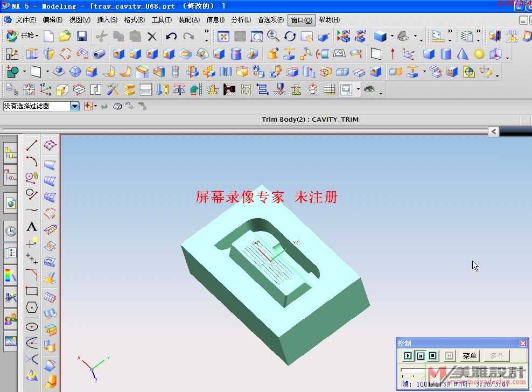This screenshot has height=392, width=532.
Task: Select the Polygon hexagon tool
Action: click(x=32, y=307)
